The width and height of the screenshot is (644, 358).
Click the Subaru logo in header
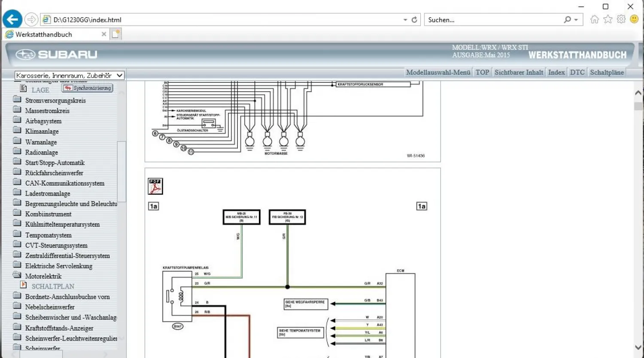tap(57, 54)
